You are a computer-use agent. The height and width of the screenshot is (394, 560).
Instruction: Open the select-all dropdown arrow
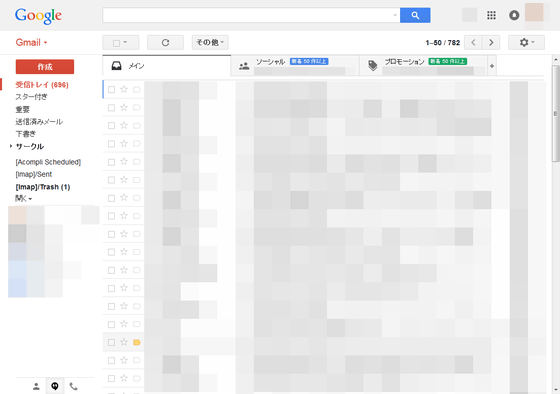click(x=125, y=42)
